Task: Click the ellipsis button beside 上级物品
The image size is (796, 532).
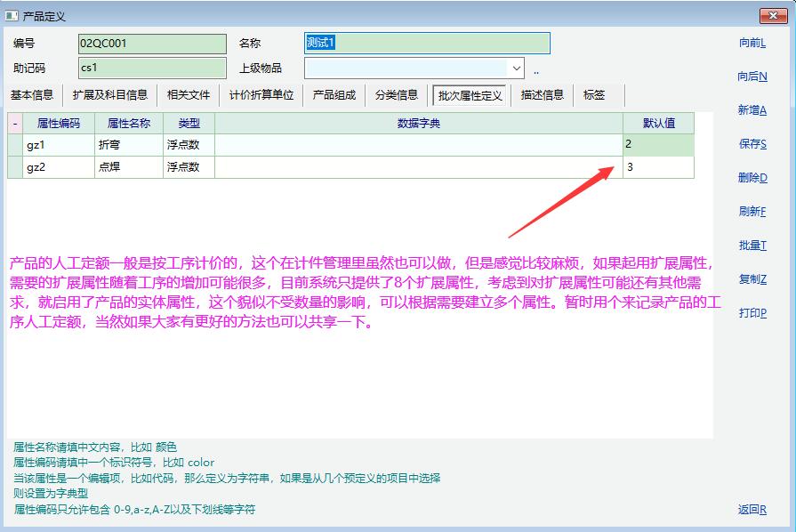Action: coord(536,69)
